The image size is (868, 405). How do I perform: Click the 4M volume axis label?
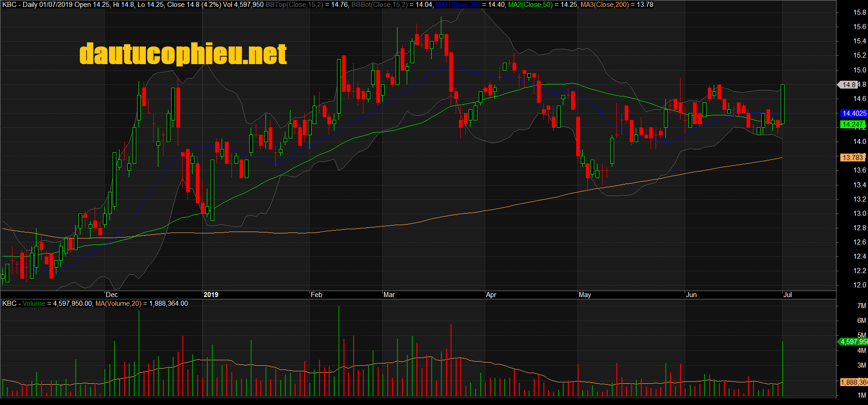[862, 351]
